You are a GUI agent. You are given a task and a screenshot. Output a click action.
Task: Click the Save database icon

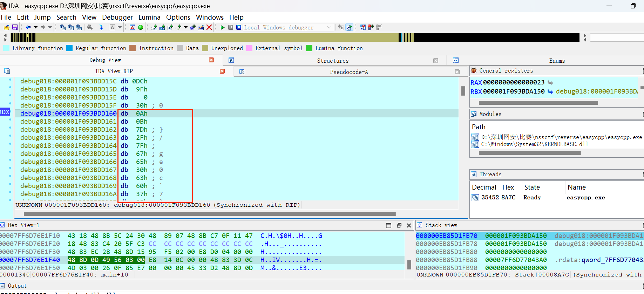point(15,27)
